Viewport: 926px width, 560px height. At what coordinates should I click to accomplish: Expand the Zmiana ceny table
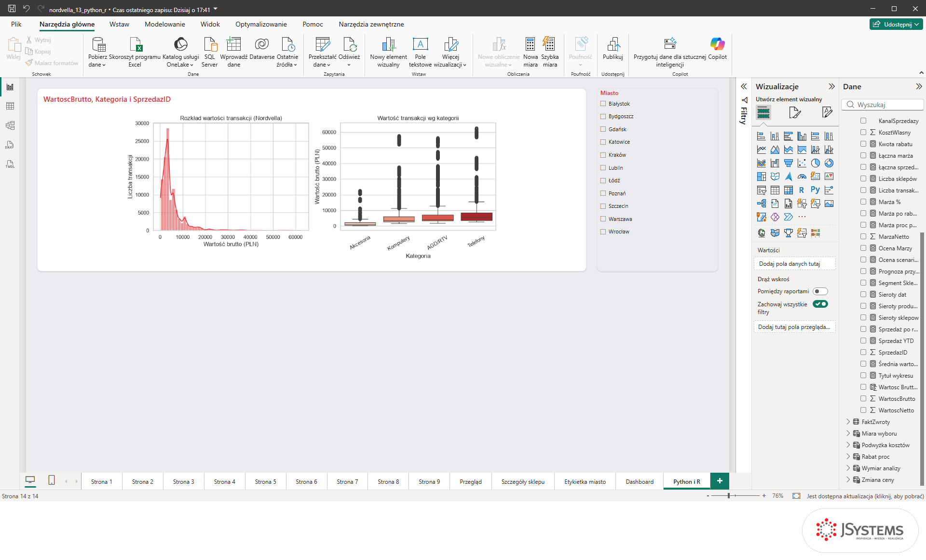848,479
